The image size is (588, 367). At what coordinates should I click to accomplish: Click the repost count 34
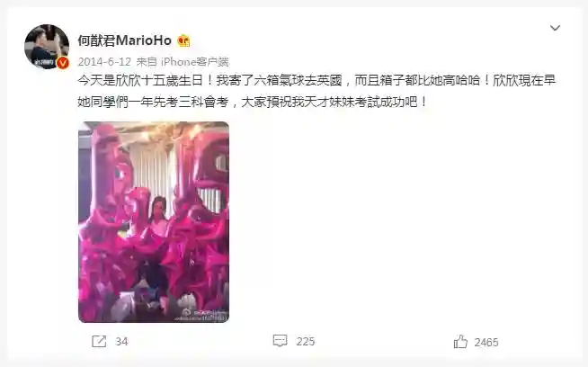121,342
